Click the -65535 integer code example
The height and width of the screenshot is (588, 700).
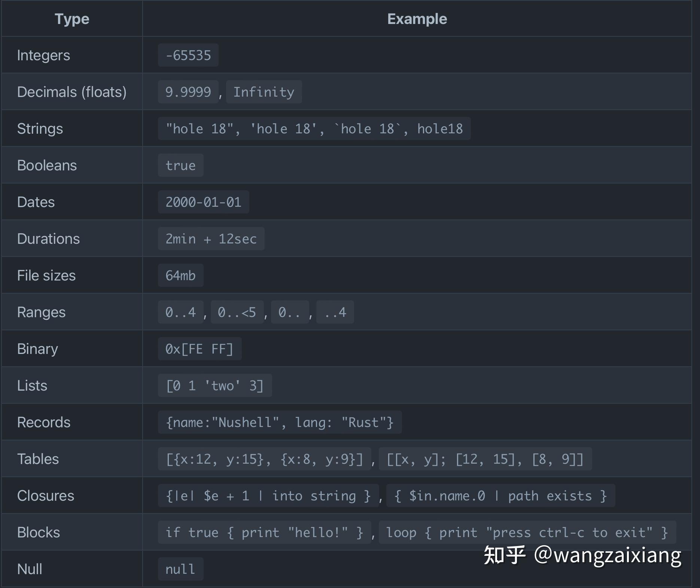tap(188, 55)
